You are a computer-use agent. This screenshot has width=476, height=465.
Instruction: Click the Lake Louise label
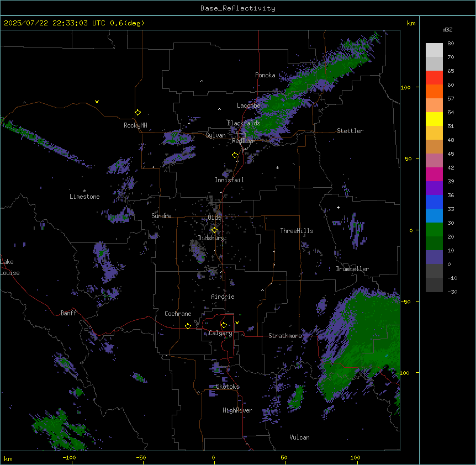(x=10, y=267)
